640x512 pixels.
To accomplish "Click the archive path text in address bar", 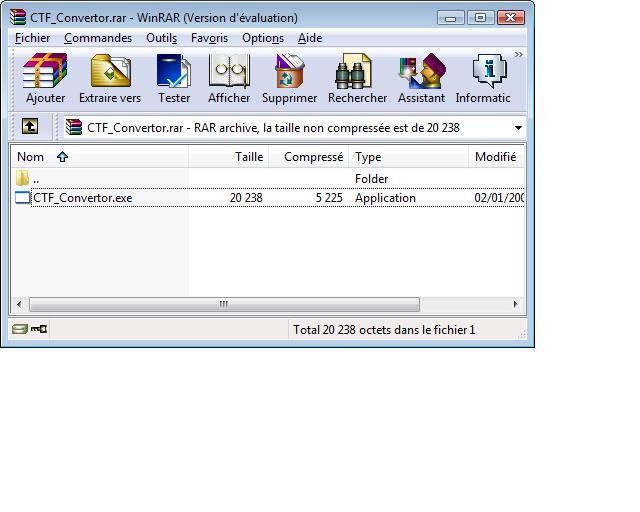I will click(273, 128).
